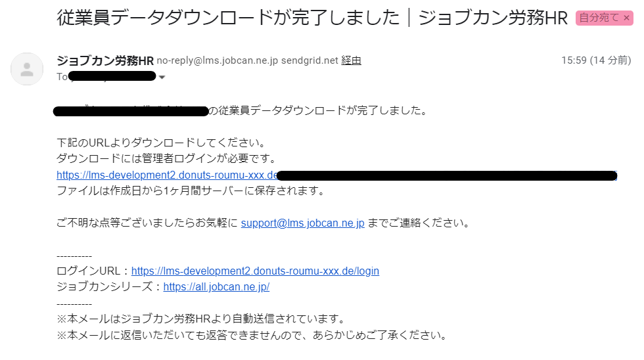This screenshot has width=644, height=360.
Task: Click the body line 下記のURLよりダウンロードしてください
Action: coord(162,143)
